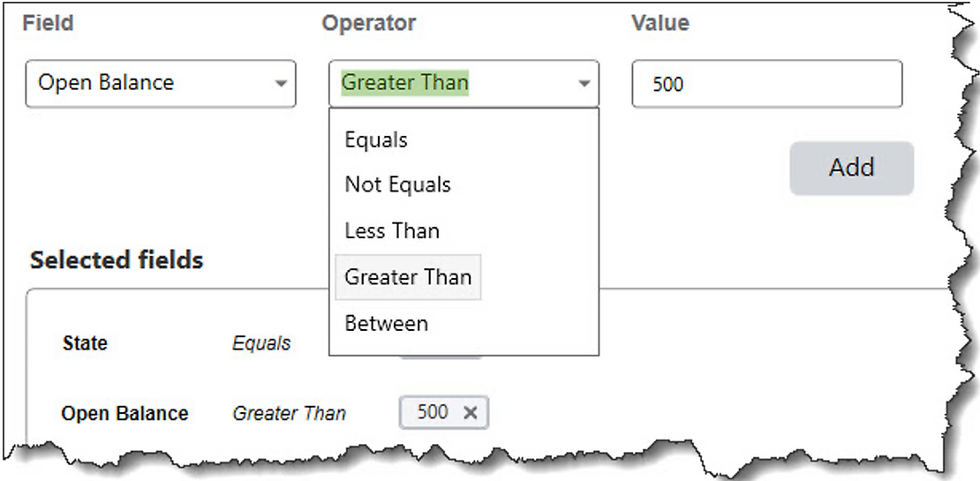Focus the Value input containing 500

pyautogui.click(x=767, y=84)
